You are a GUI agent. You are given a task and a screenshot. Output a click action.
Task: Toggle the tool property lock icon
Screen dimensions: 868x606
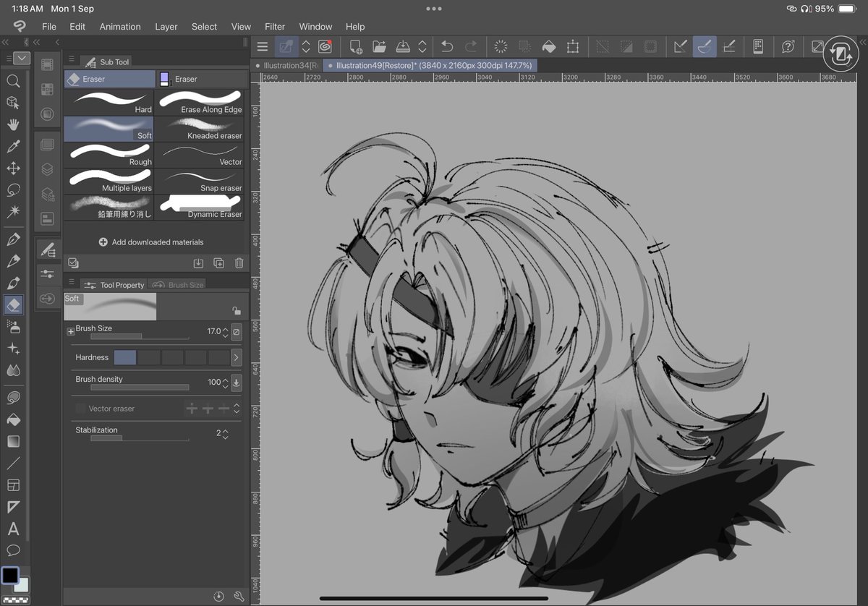coord(237,311)
